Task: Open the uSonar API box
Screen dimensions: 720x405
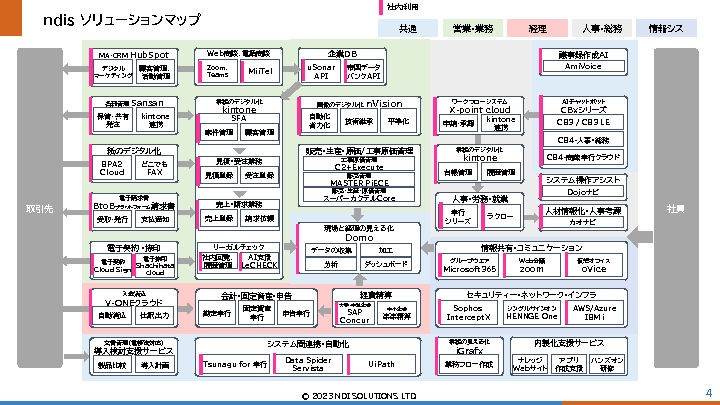Action: click(x=321, y=70)
